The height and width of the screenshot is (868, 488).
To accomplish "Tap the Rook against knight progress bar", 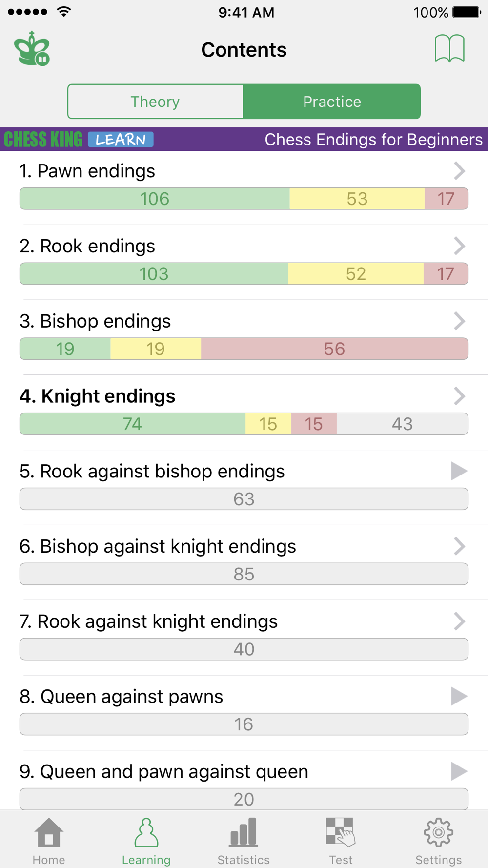I will pyautogui.click(x=244, y=649).
